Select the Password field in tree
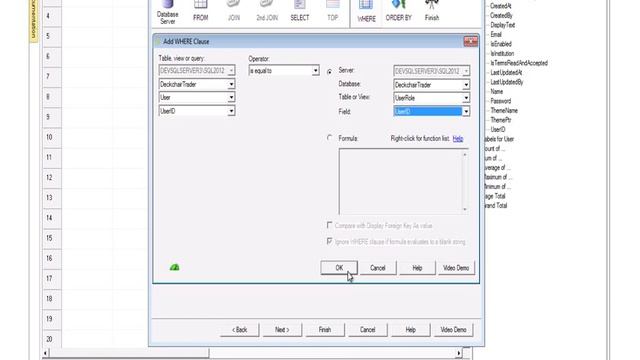The image size is (640, 360). point(500,101)
